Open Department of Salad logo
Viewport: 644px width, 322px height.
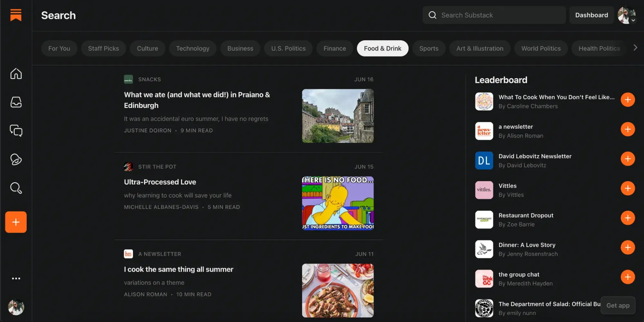[x=484, y=308]
